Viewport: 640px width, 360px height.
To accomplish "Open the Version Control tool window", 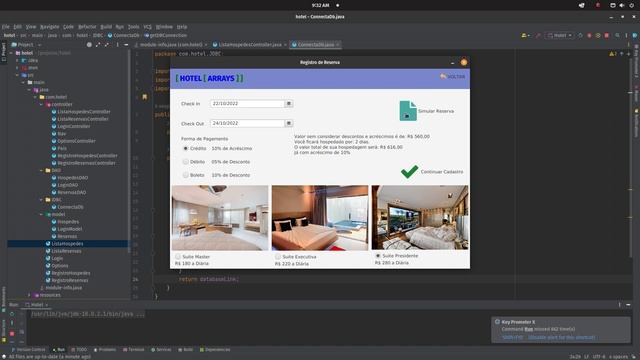I will click(x=28, y=350).
